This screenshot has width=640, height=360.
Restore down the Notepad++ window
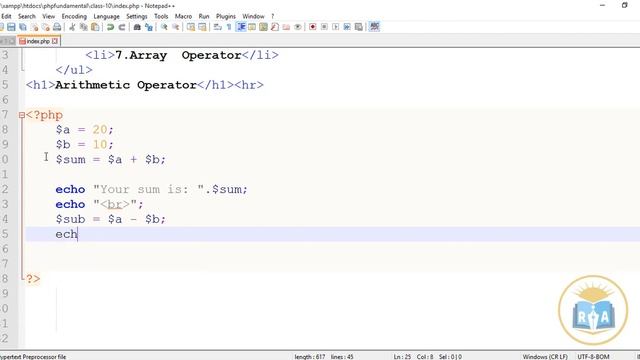click(624, 5)
